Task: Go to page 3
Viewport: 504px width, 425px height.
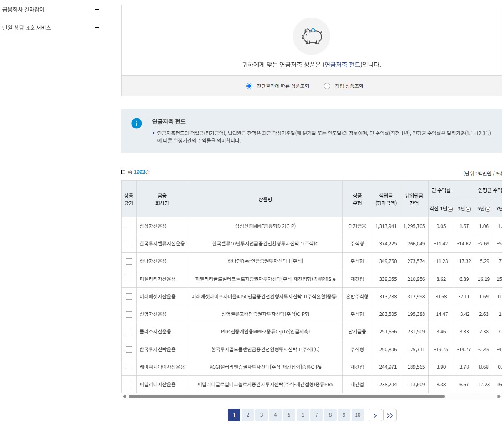Action: click(x=262, y=415)
